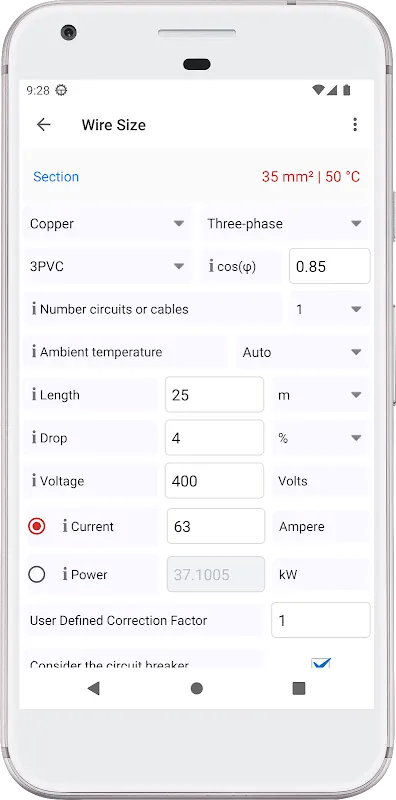Open the 3PVC insulation dropdown
Viewport: 396px width, 800px height.
(107, 266)
